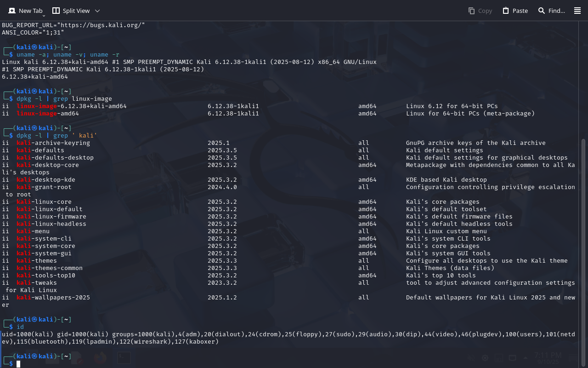This screenshot has width=588, height=368.
Task: Click the kali-defaults-desktop package name
Action: tap(55, 158)
